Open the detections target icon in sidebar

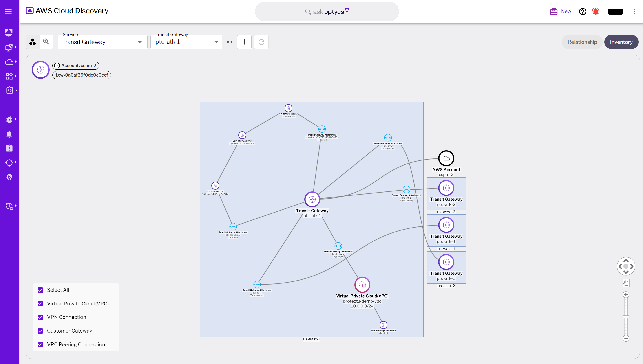(9, 162)
